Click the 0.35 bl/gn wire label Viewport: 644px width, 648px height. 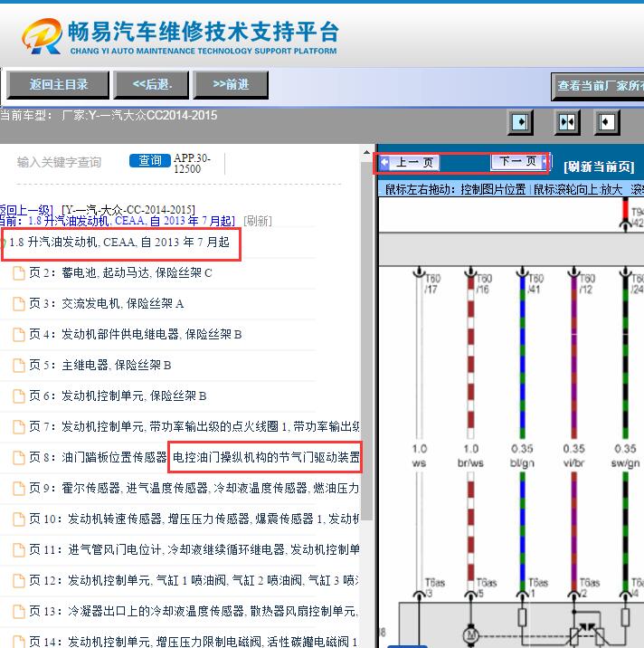click(522, 456)
